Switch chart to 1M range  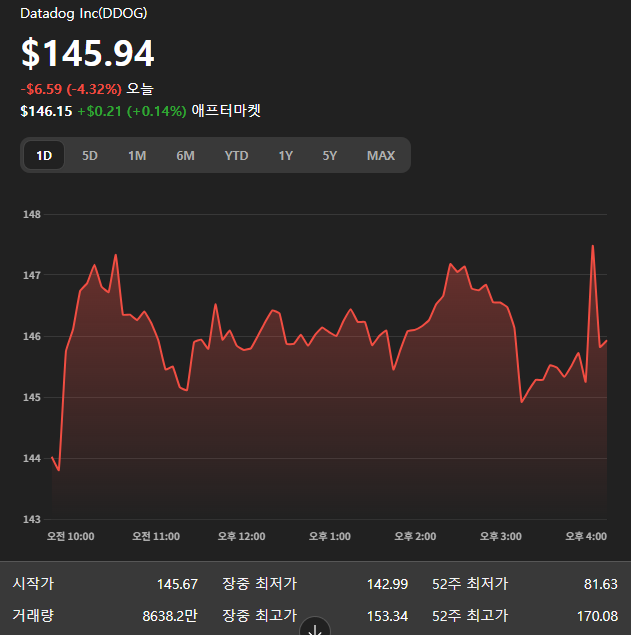point(137,156)
